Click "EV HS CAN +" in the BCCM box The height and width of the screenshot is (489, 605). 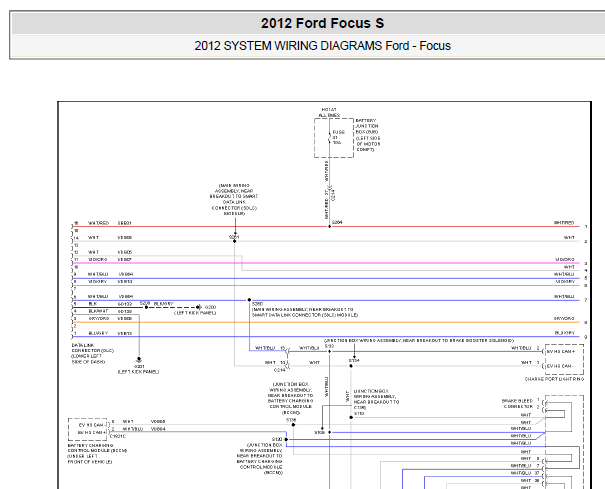pos(91,432)
